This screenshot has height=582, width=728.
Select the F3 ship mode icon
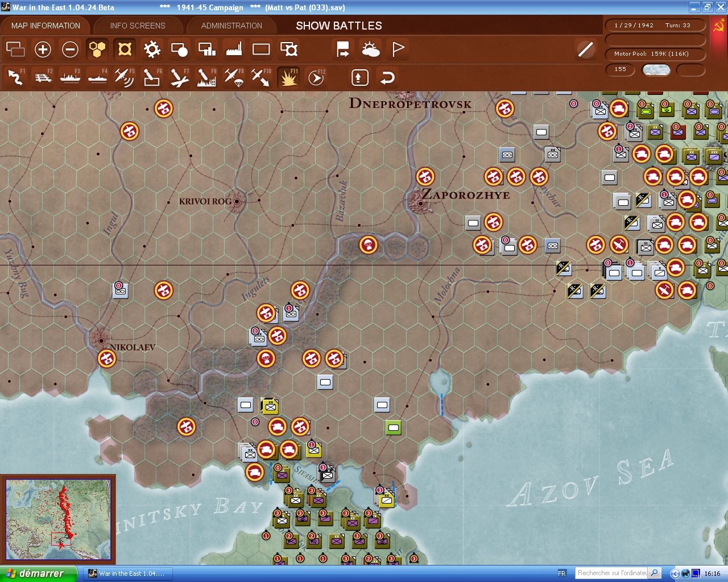(x=71, y=77)
